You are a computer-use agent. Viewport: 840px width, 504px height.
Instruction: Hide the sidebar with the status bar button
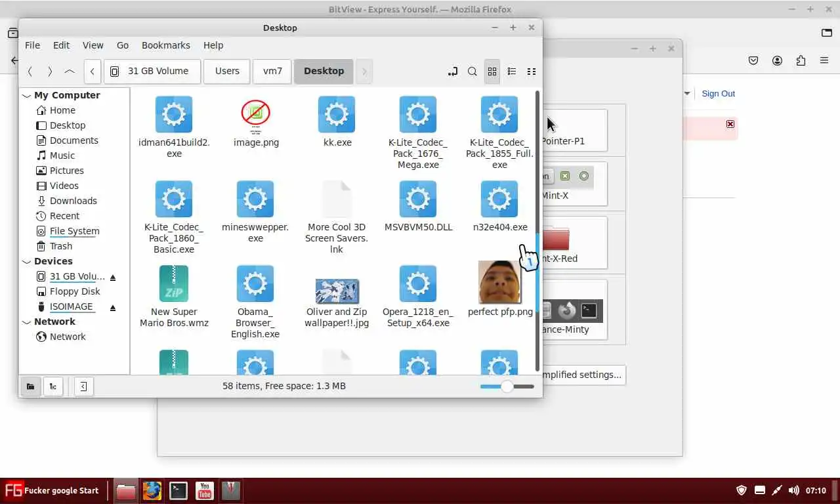tap(83, 387)
